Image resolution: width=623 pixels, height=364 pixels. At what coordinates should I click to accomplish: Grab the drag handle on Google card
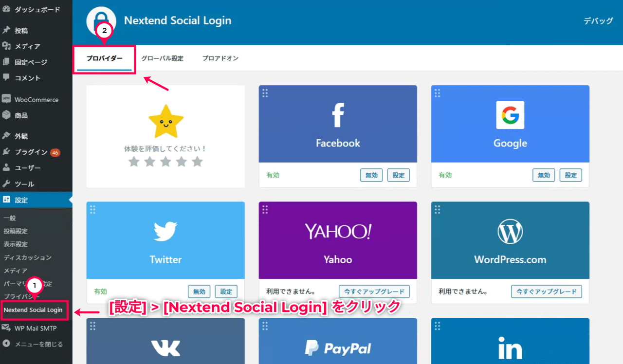tap(438, 93)
